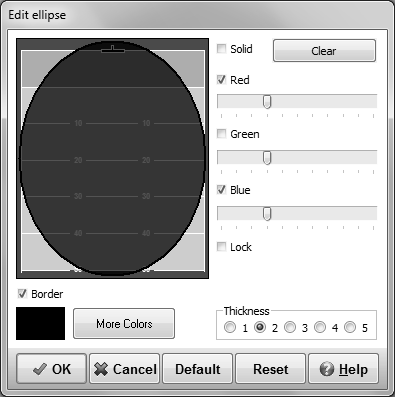Open the More Colors dialog

[x=124, y=323]
